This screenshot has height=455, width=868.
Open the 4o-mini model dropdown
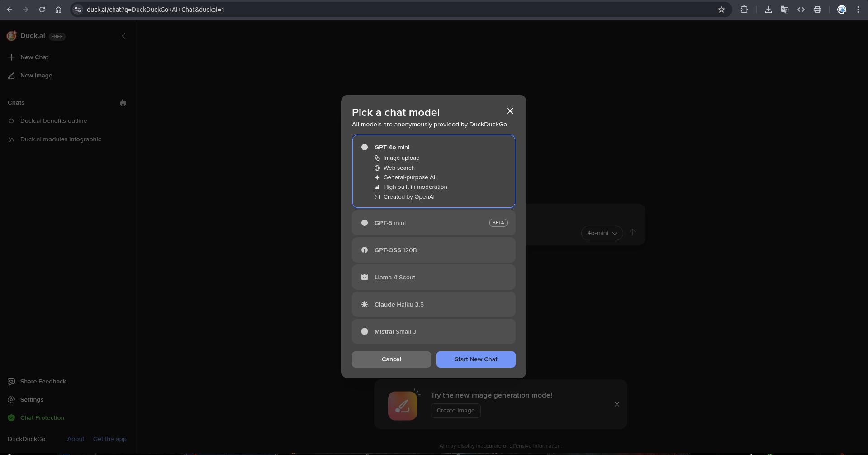tap(602, 233)
